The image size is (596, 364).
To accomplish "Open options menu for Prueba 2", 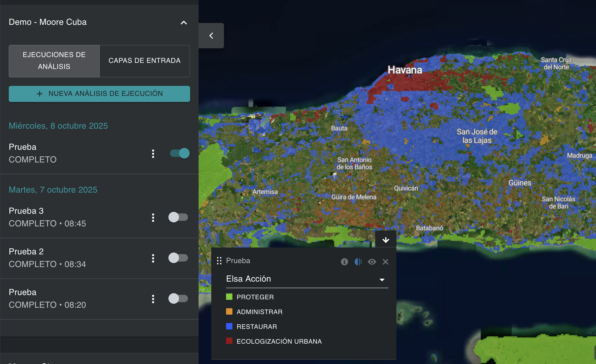I will pyautogui.click(x=153, y=258).
